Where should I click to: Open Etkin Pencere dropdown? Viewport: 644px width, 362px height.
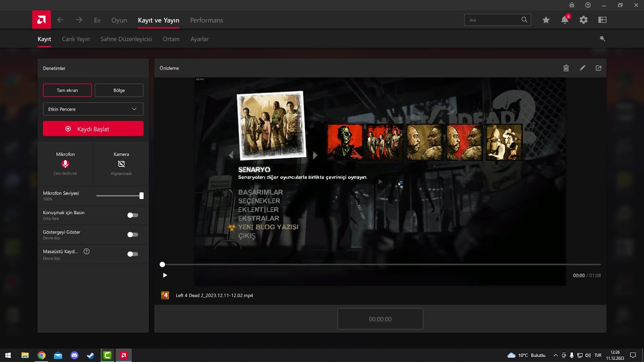[x=93, y=109]
